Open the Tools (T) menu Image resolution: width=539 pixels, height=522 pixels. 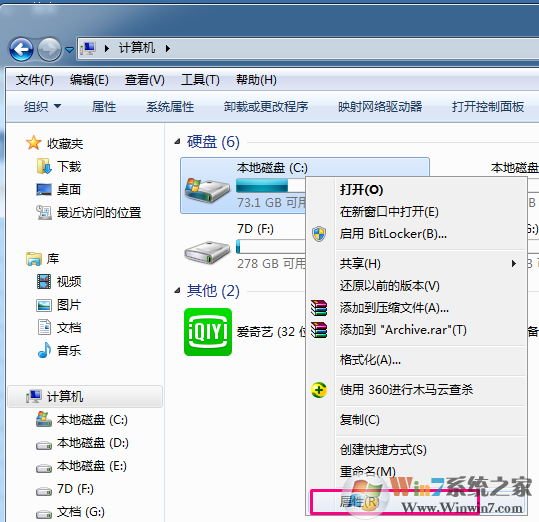(200, 80)
